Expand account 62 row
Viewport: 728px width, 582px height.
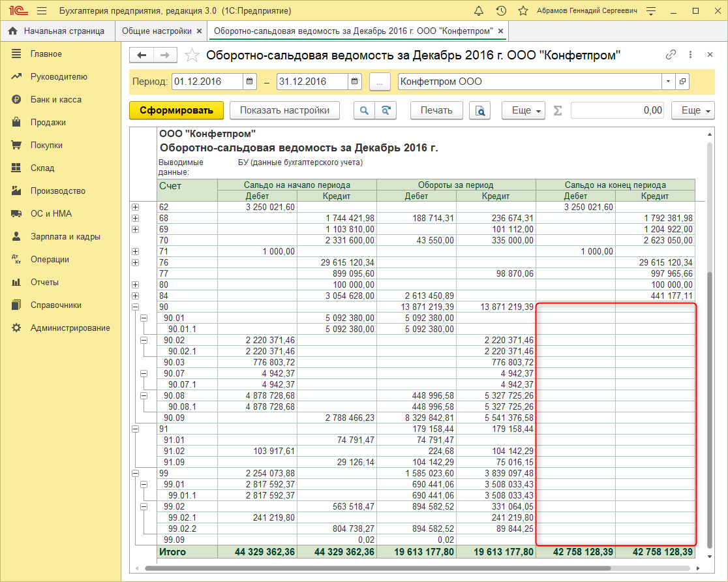[136, 207]
